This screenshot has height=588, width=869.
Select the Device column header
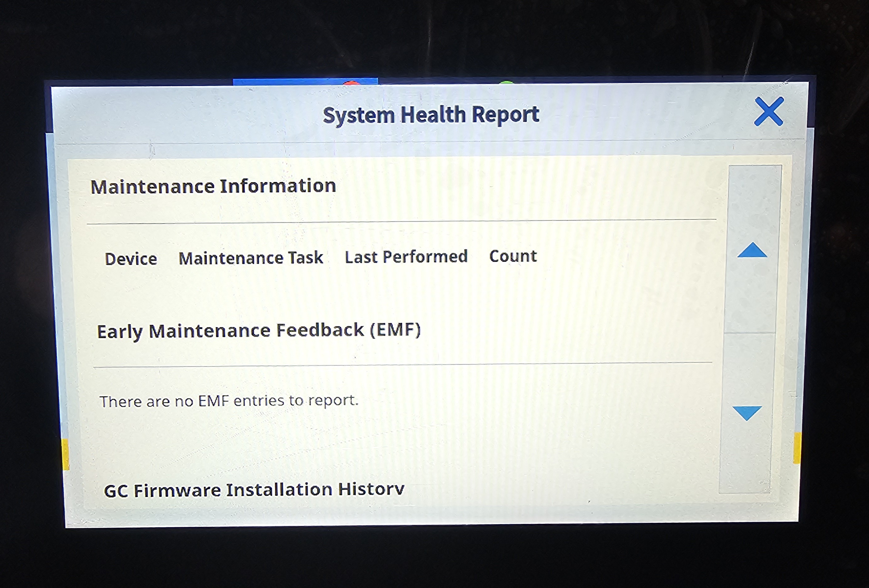[x=131, y=259]
